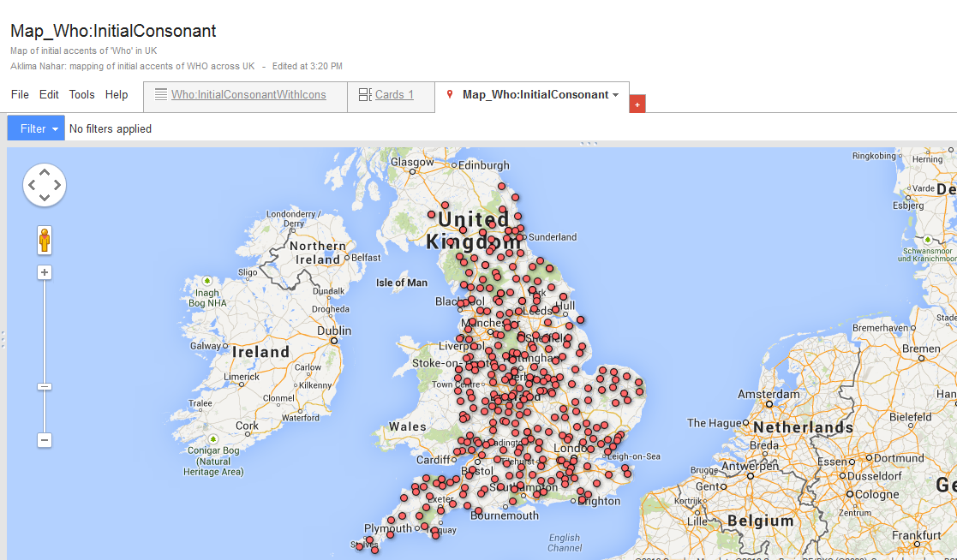
Task: Click the Belgium country label
Action: coord(761,521)
